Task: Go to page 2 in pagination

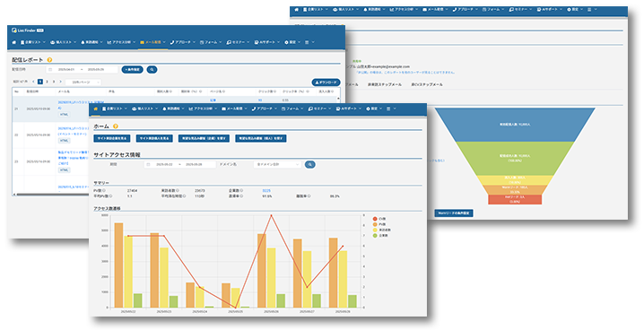Action: pos(47,82)
